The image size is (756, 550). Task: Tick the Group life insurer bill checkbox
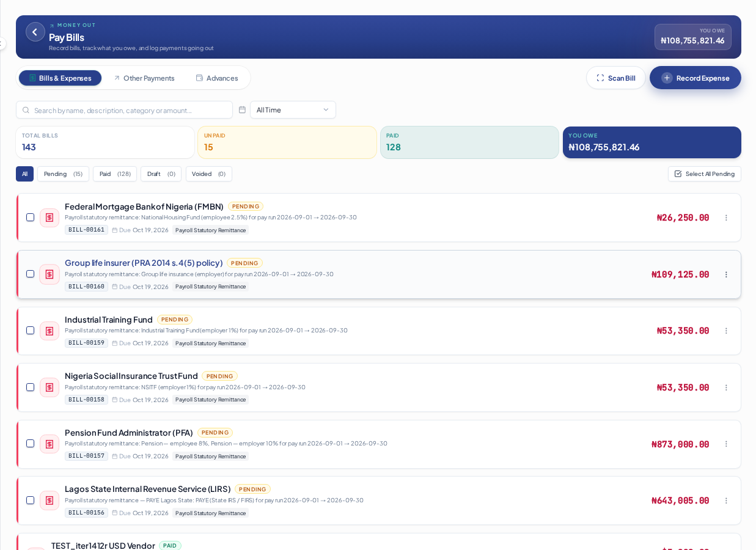30,274
